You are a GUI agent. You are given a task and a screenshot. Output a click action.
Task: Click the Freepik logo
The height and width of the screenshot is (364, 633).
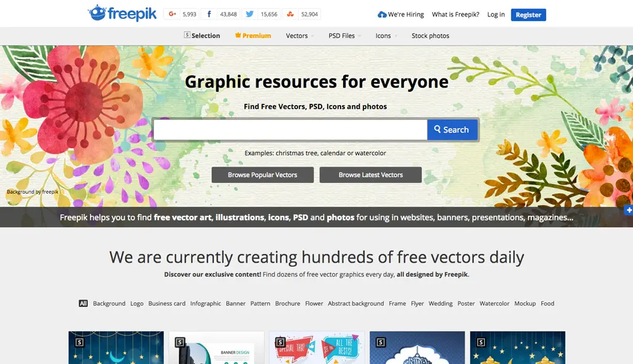(122, 13)
